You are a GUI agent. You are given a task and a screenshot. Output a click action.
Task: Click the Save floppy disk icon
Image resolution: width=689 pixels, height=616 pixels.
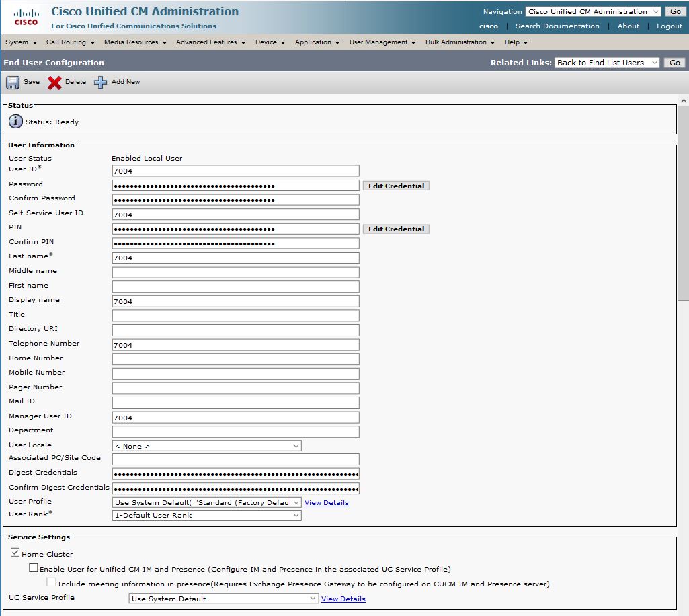point(13,82)
